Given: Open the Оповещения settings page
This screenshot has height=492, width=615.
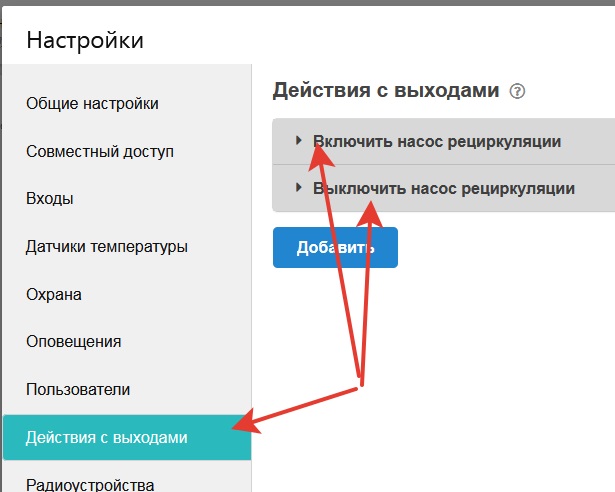Looking at the screenshot, I should (x=74, y=341).
